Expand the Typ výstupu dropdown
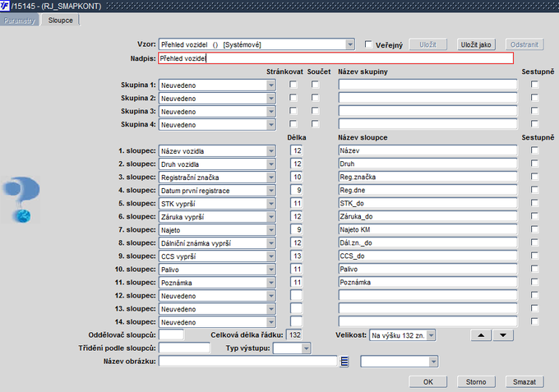The image size is (559, 392). [307, 348]
